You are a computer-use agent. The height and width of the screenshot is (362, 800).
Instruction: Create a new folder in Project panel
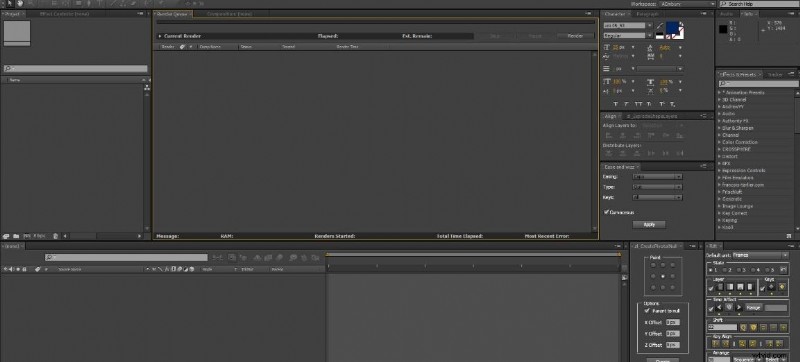click(16, 236)
